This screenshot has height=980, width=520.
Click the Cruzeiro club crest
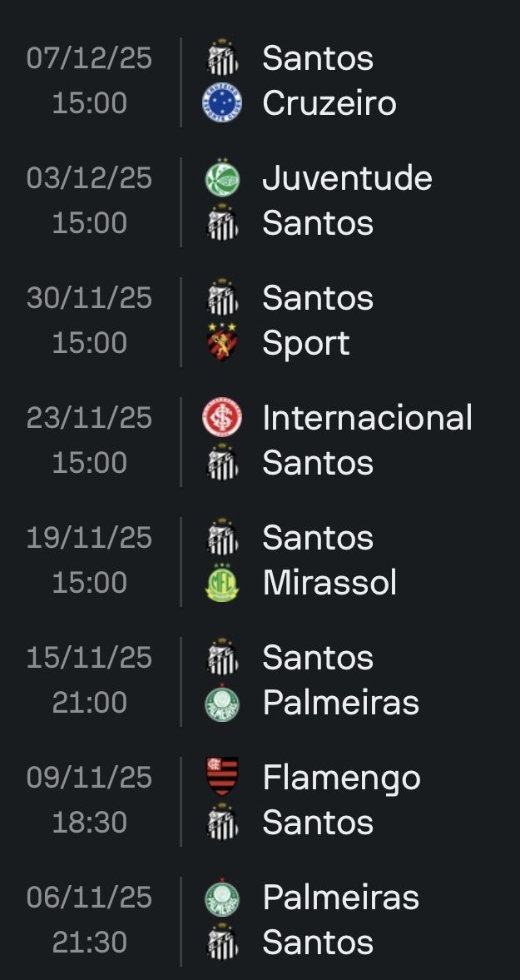point(221,104)
